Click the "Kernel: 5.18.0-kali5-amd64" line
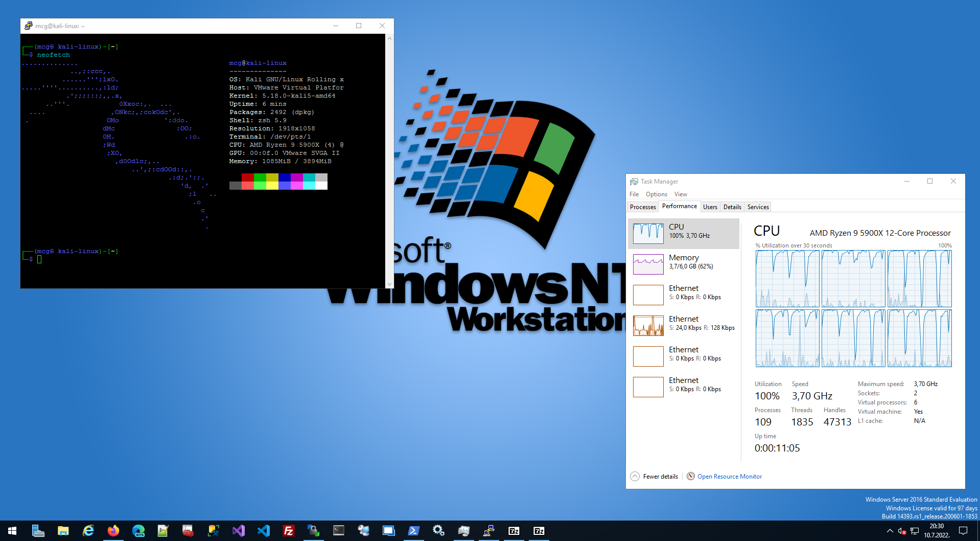 click(283, 96)
